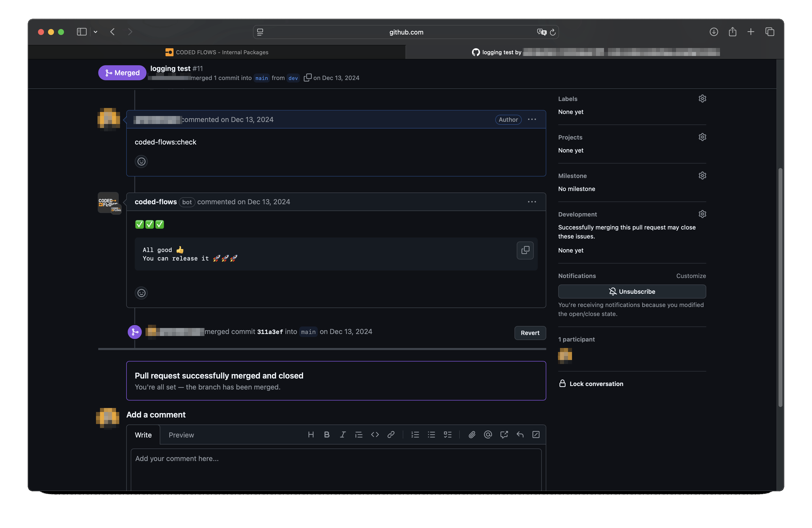Switch to CODED FLOWS Internal Packages tab

point(217,52)
